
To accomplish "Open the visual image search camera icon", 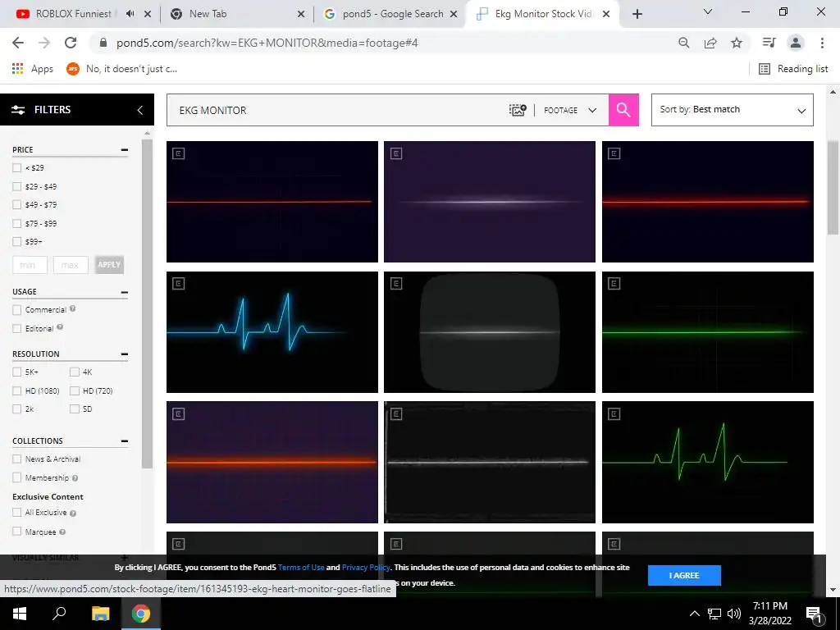I will coord(518,110).
